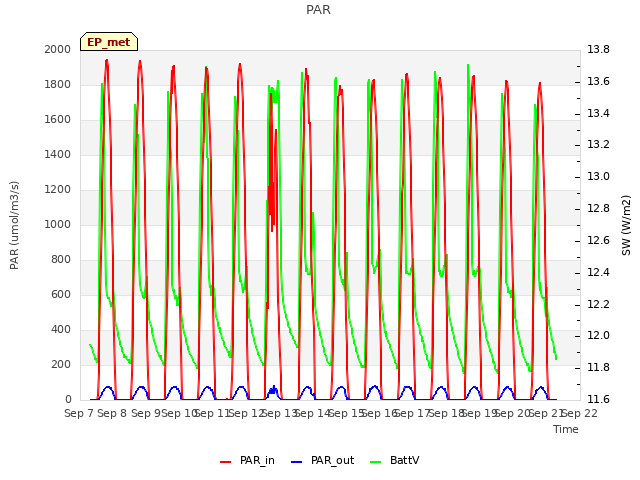Click the 1800 tick on the left axis
This screenshot has height=480, width=640.
58,84
